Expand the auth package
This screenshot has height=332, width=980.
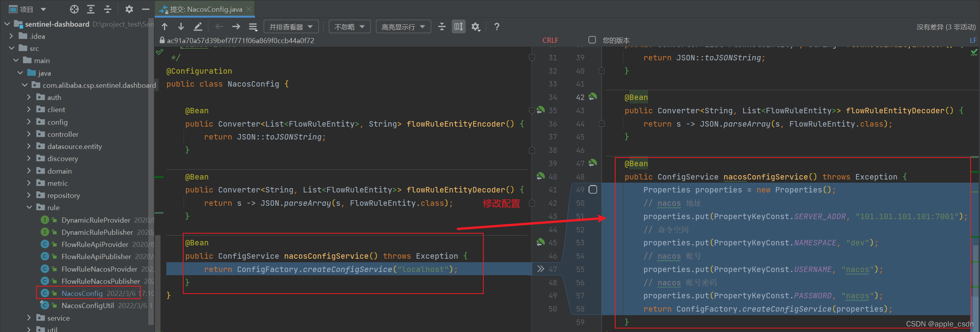click(x=29, y=97)
